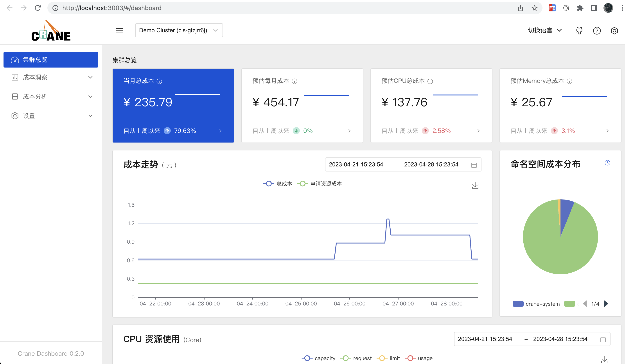Click chevron on 当月总成本 card
The width and height of the screenshot is (625, 364).
[220, 131]
